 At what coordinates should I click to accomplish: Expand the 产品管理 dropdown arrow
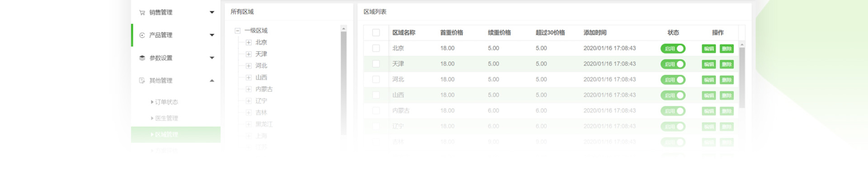(x=212, y=35)
